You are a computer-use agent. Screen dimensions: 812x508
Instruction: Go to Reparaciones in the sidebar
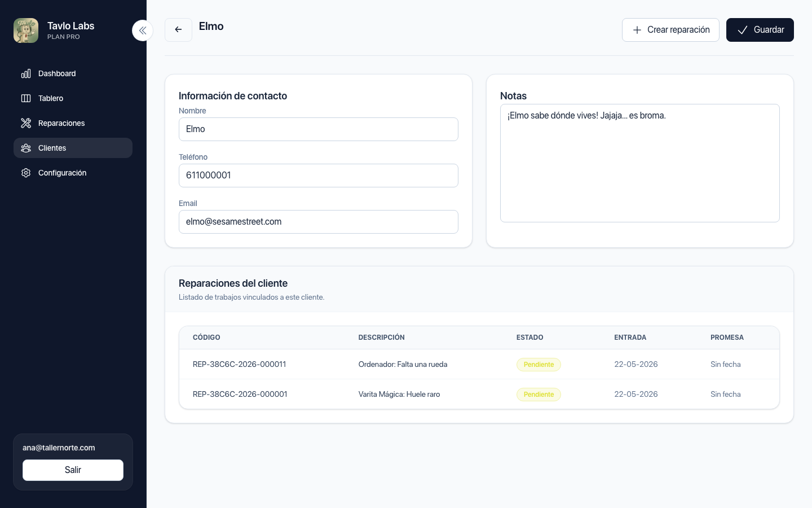(x=73, y=123)
